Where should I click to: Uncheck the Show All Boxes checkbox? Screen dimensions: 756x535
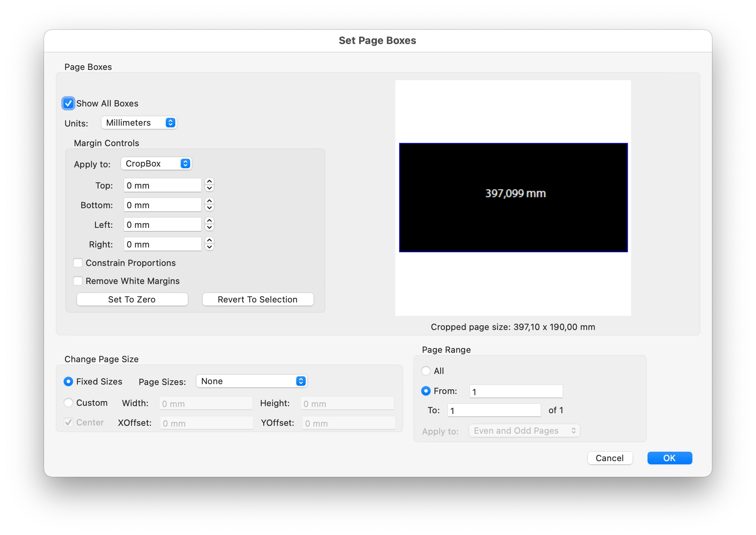point(68,103)
